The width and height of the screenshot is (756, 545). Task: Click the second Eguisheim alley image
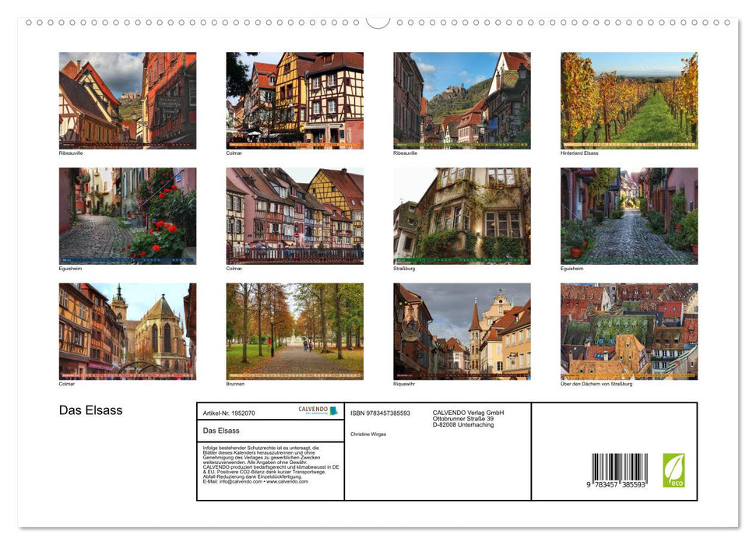(628, 216)
